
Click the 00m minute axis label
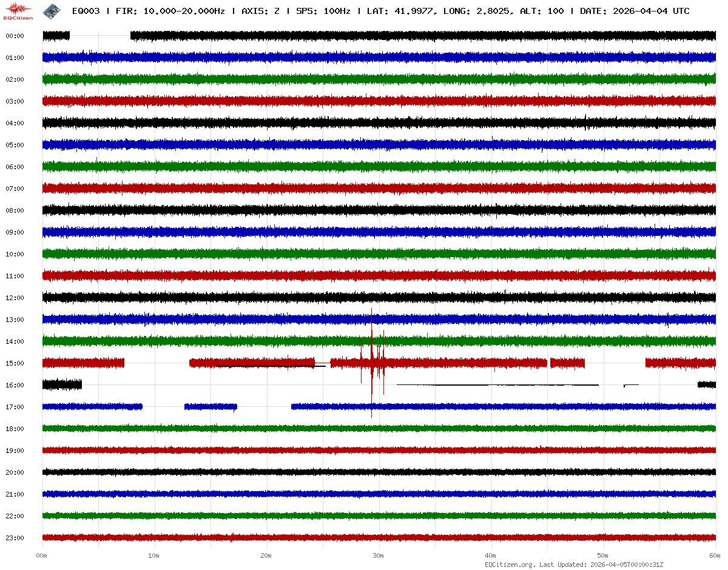[42, 555]
